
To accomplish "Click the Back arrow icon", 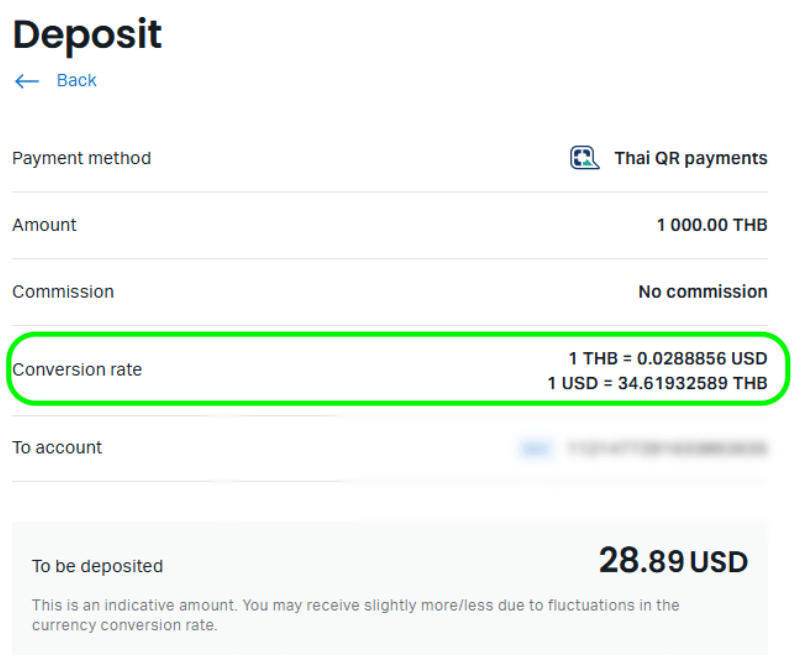I will click(27, 81).
